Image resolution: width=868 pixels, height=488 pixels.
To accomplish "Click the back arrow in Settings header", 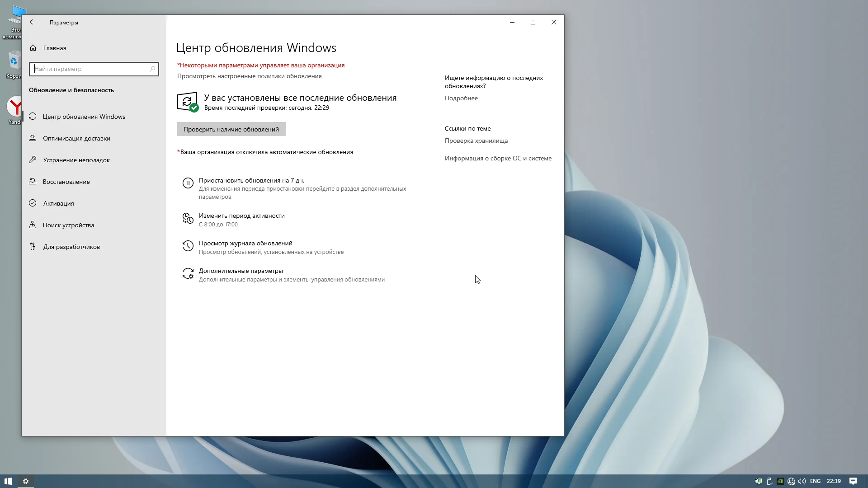I will pos(33,22).
